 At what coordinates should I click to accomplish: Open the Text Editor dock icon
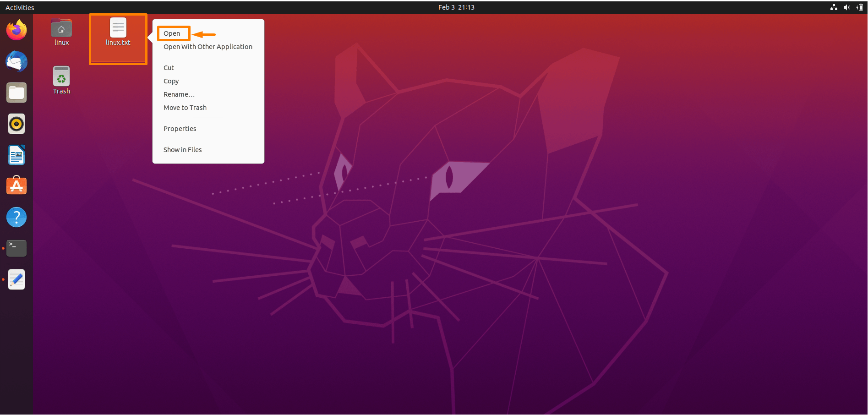tap(16, 279)
